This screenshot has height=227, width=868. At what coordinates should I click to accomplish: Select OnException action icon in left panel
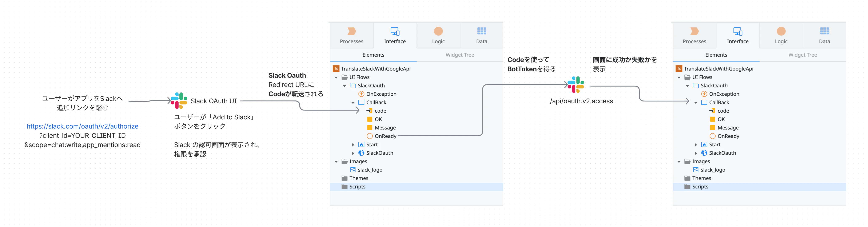pyautogui.click(x=361, y=94)
